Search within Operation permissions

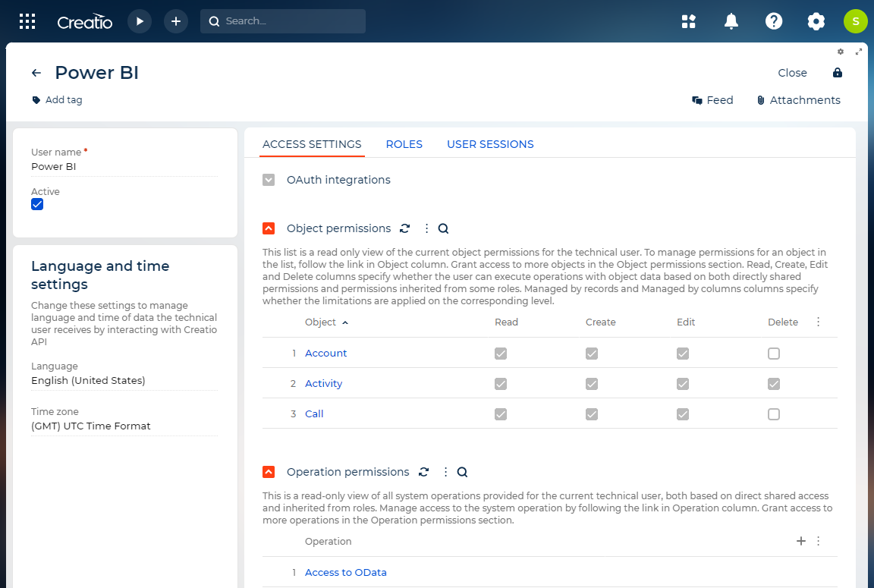[x=462, y=472]
